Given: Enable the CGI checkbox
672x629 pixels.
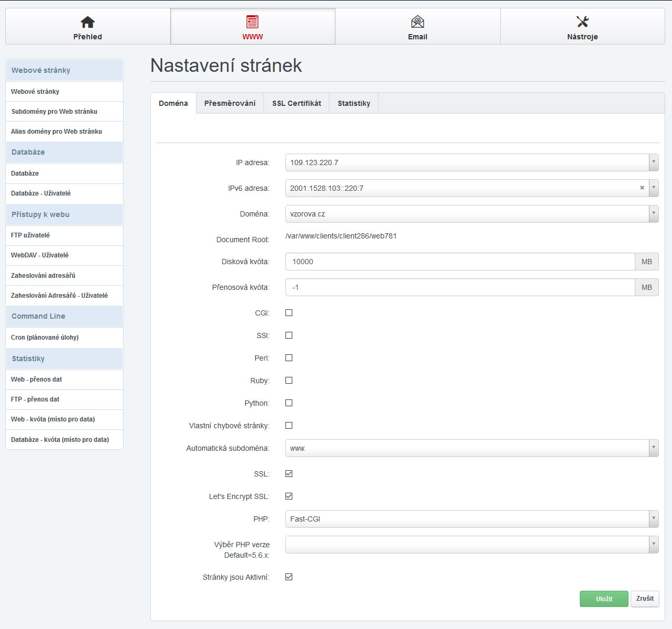Looking at the screenshot, I should click(x=289, y=313).
